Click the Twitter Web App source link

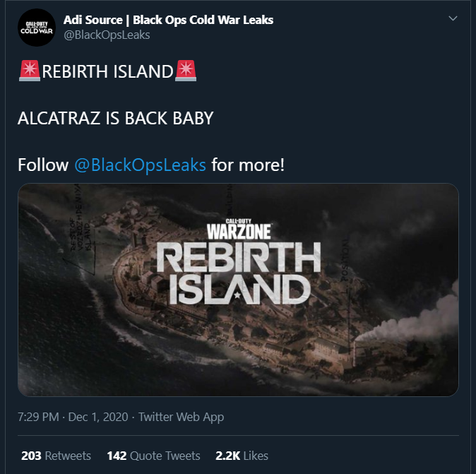(182, 417)
